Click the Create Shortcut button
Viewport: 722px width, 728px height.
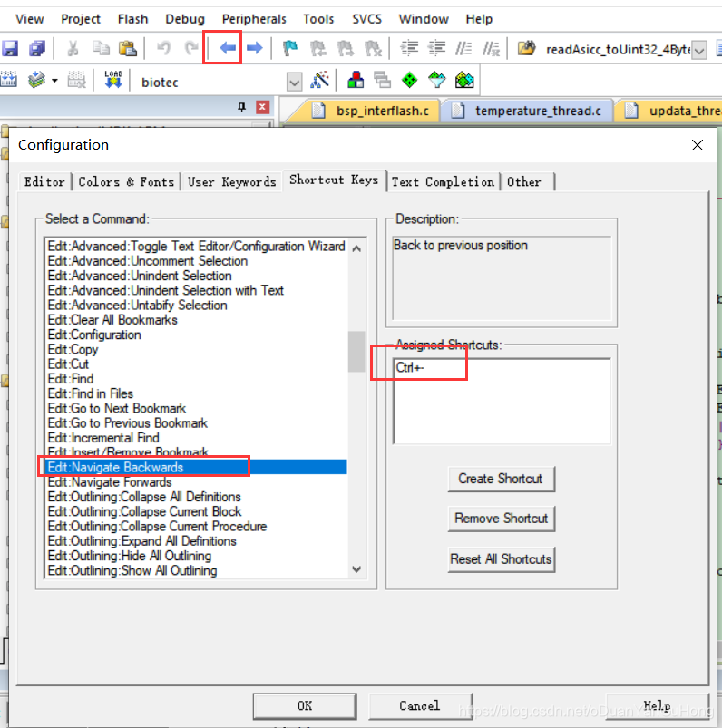501,479
